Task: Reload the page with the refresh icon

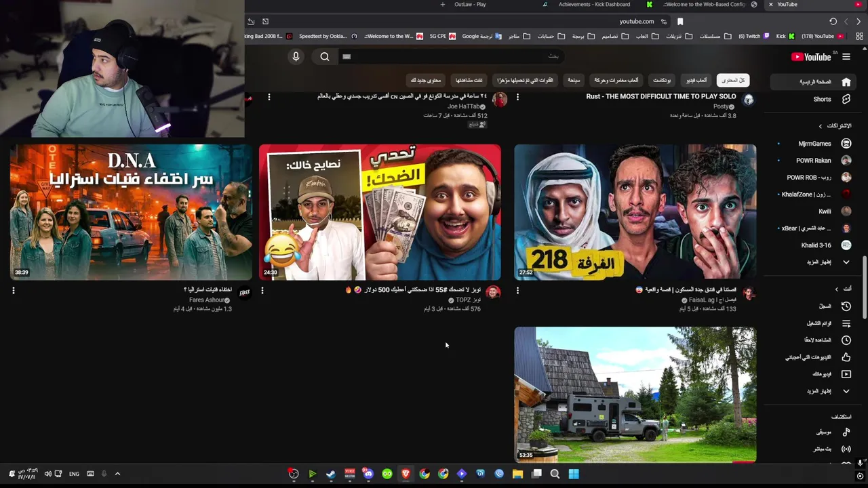Action: (x=833, y=21)
